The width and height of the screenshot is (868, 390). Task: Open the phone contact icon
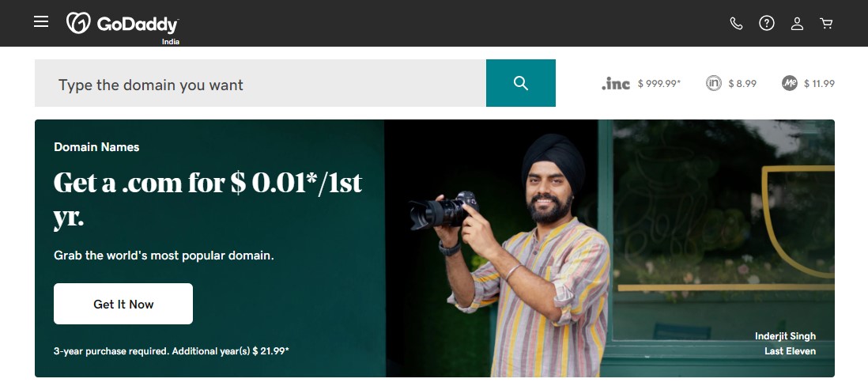(x=736, y=23)
